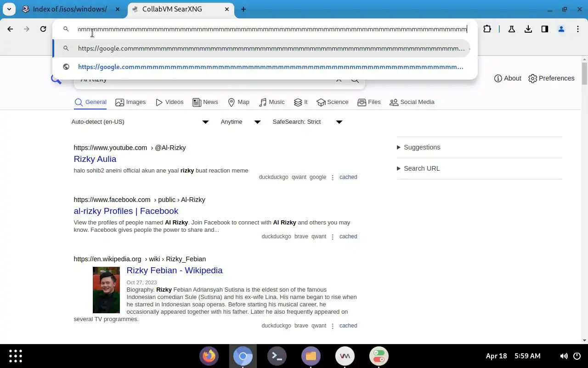Open the power menu icon
Screen dimensions: 588x368
(x=577, y=356)
